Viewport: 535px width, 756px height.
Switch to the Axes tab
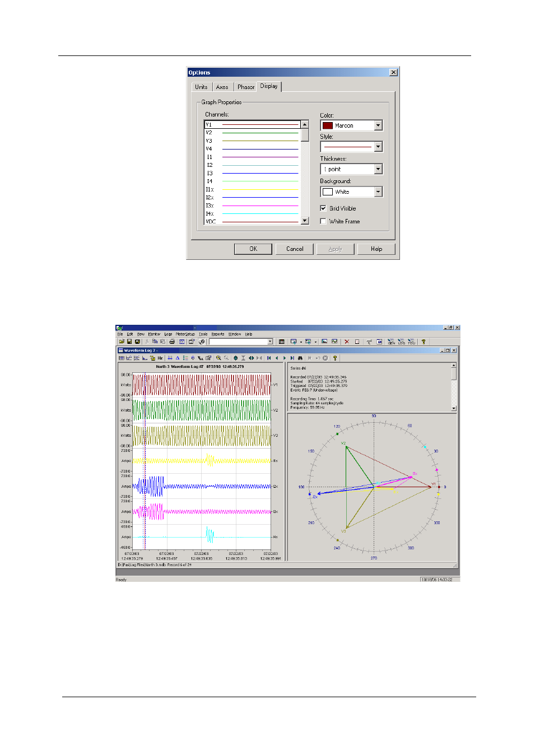point(222,87)
